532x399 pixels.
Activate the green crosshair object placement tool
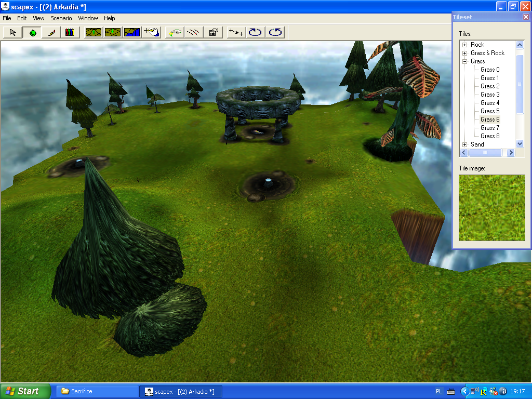pos(32,33)
